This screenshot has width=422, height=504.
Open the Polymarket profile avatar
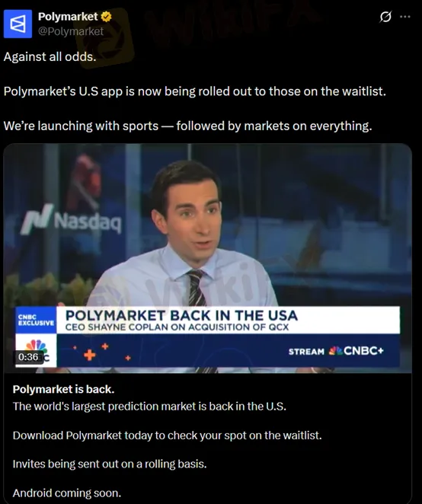point(18,24)
